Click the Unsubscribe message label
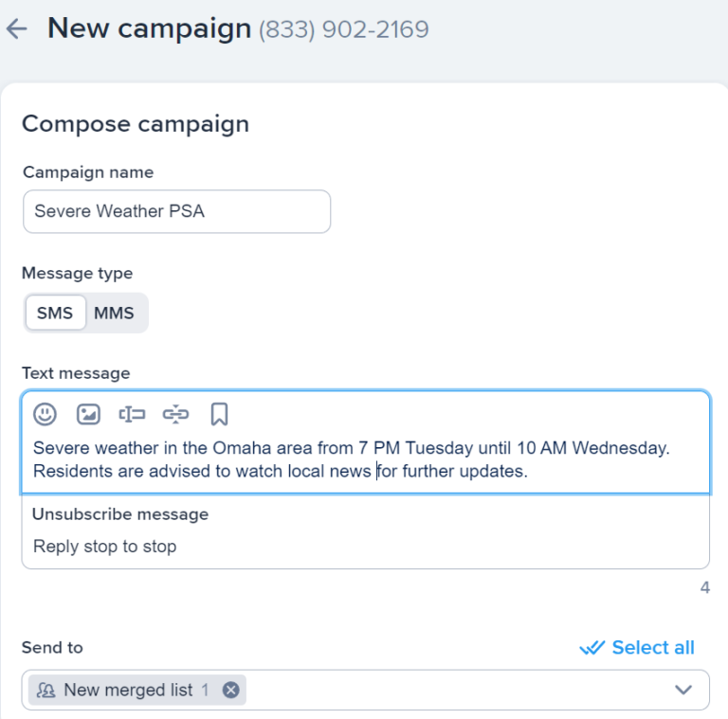The height and width of the screenshot is (719, 728). point(120,514)
